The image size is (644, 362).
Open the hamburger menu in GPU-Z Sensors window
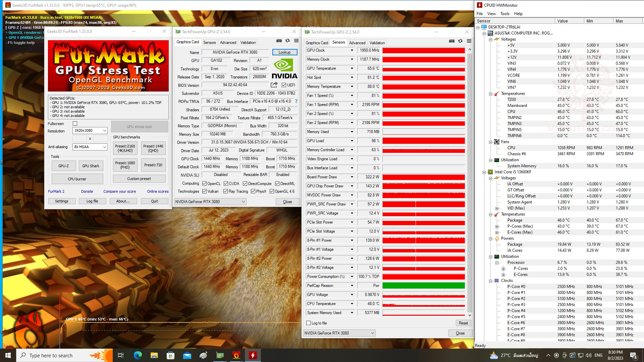click(469, 41)
